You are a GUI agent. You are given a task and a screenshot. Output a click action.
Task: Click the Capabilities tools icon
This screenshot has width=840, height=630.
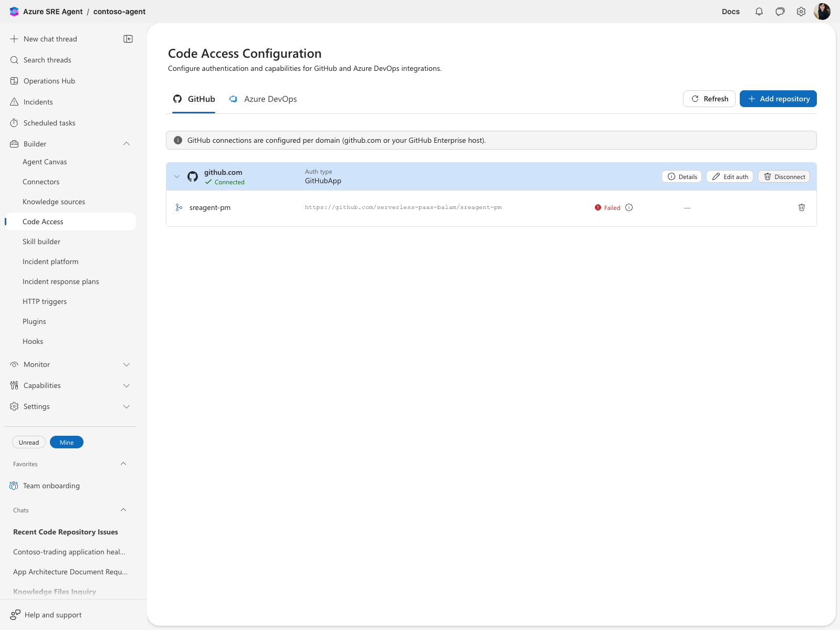(14, 385)
